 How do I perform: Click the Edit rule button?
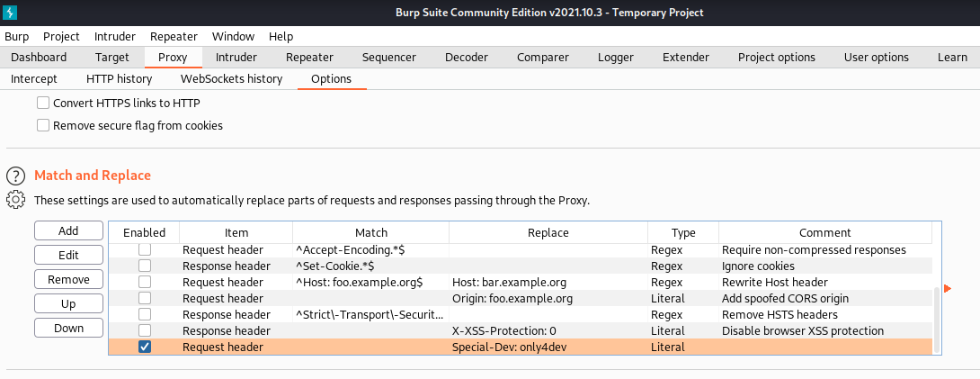68,256
